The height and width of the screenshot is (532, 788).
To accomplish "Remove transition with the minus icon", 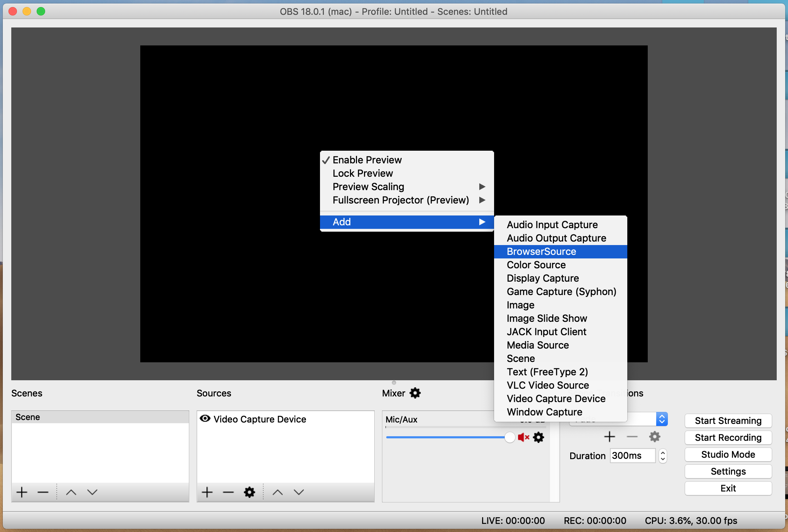I will click(632, 437).
